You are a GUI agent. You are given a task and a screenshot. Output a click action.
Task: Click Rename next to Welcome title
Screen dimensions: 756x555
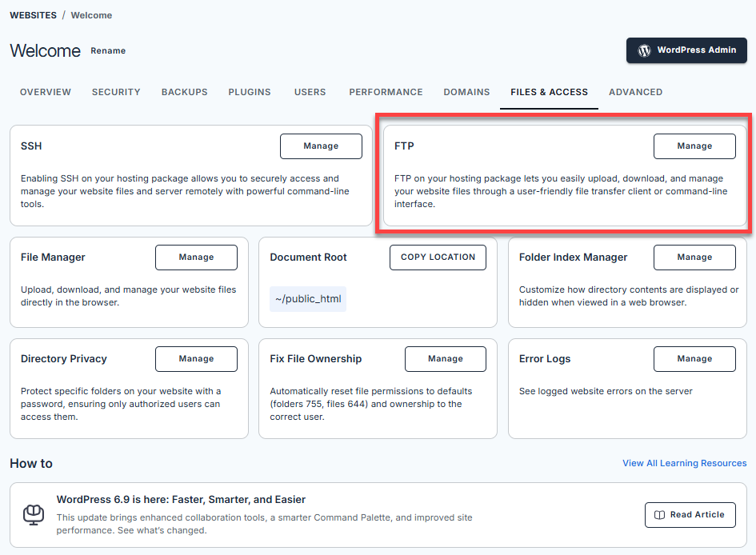[108, 50]
